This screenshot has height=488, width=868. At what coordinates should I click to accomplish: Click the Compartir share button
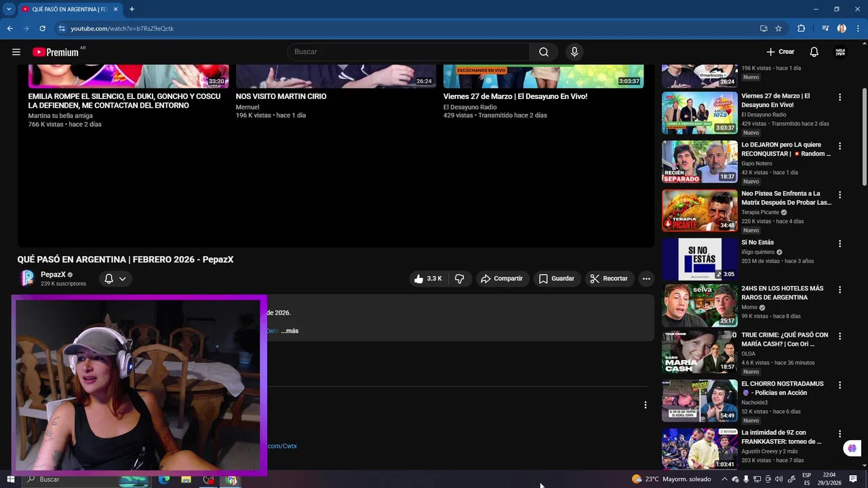pos(502,279)
